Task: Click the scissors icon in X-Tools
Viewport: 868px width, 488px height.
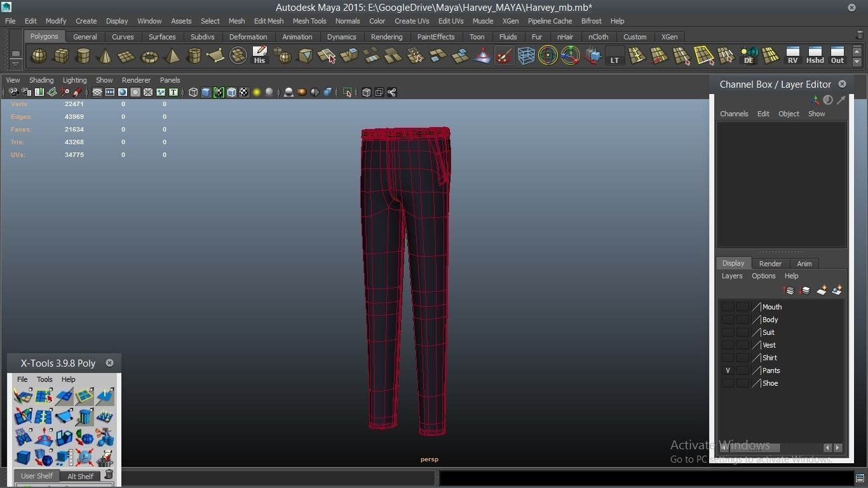Action: coord(105,437)
